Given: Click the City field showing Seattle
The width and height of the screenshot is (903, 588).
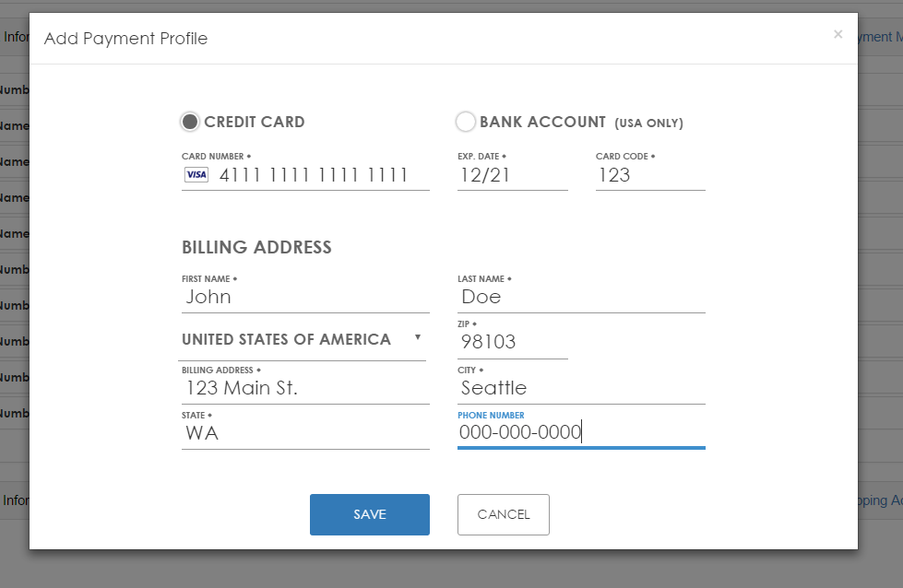Looking at the screenshot, I should (x=581, y=388).
